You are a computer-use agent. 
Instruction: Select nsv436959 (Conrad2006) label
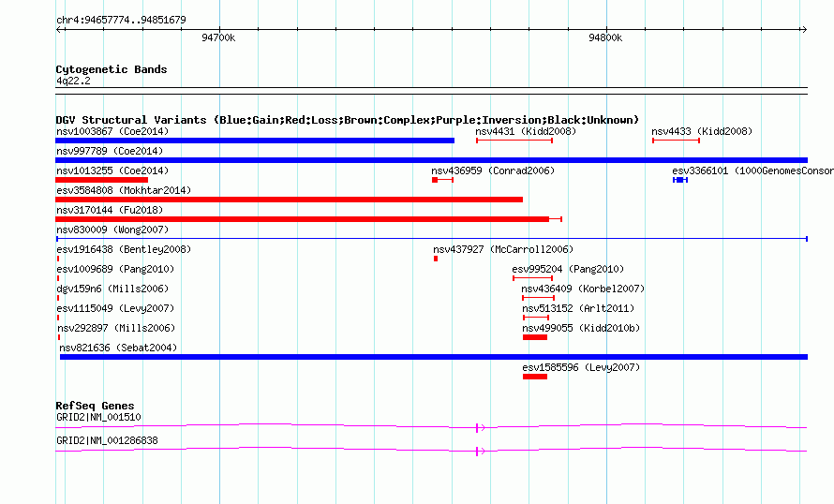point(493,170)
